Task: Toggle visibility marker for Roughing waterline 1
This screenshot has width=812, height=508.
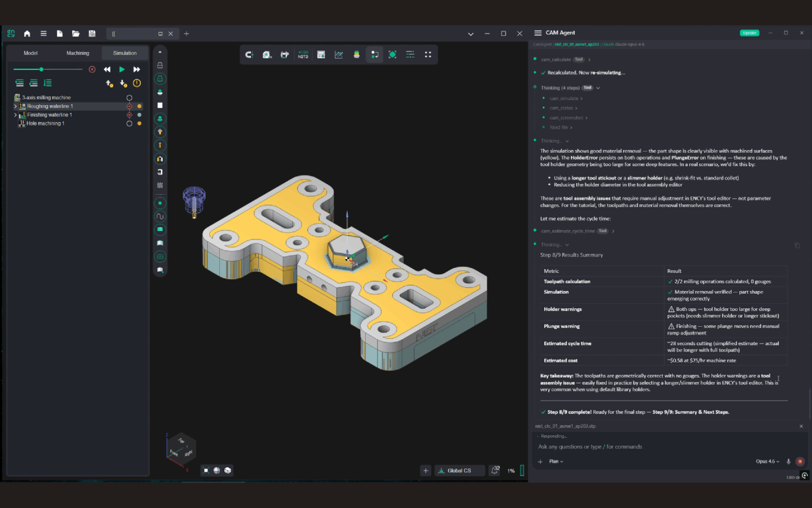Action: [x=139, y=106]
